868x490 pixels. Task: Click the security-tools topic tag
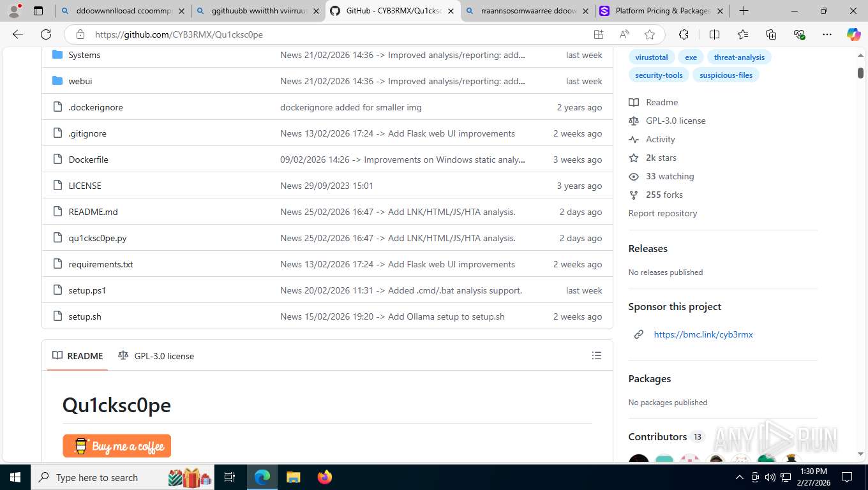[659, 75]
